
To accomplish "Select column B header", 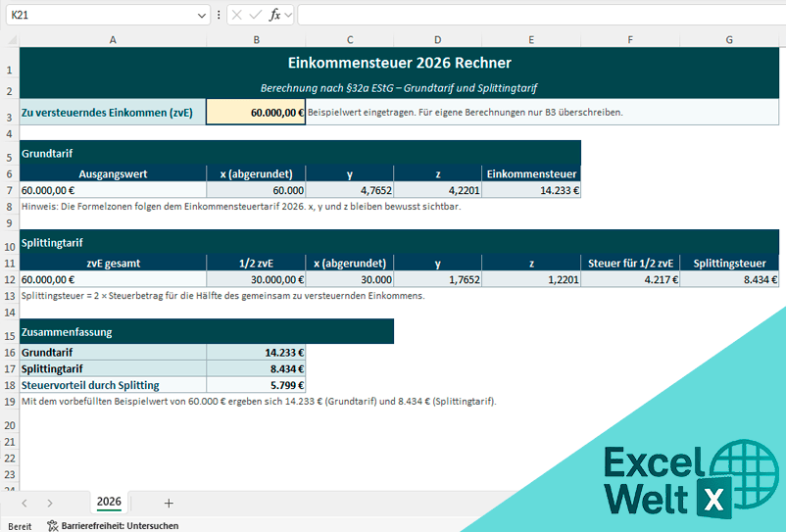I will click(x=256, y=39).
